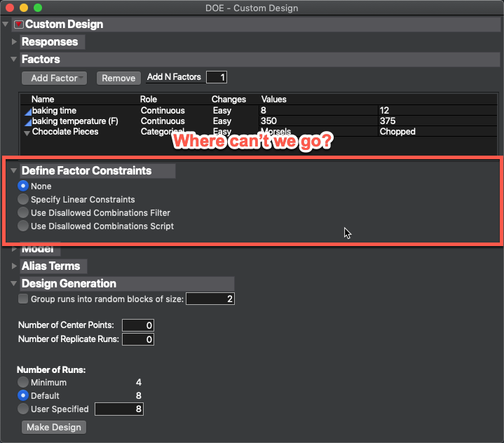Click baking temperature Continuous role cell

pos(163,121)
